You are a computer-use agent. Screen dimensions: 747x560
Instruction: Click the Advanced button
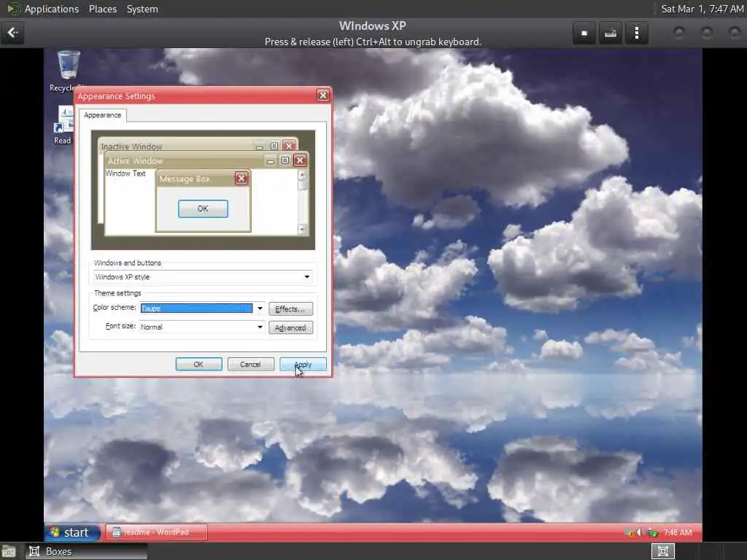pos(290,327)
